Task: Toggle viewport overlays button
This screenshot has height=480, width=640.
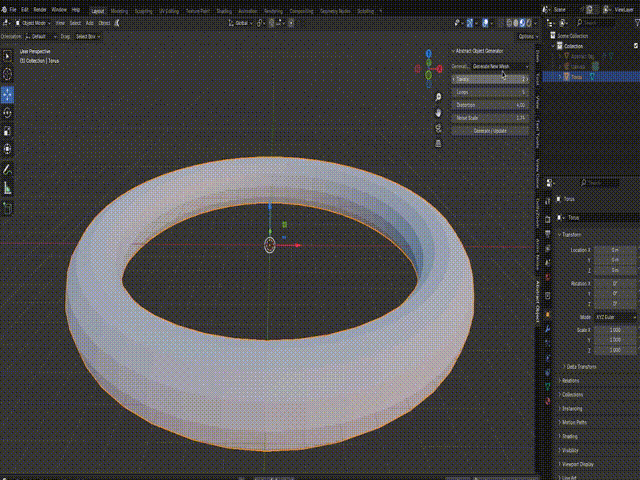Action: [x=485, y=23]
